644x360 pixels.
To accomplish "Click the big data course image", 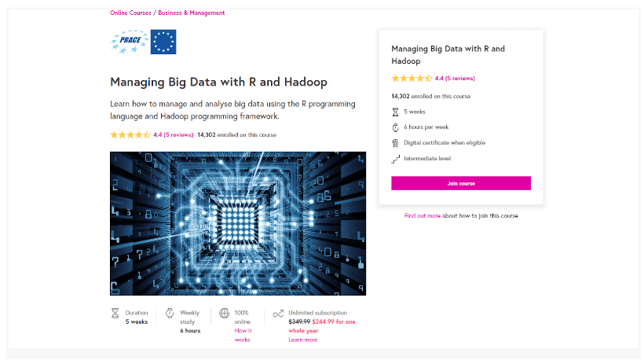I will point(238,223).
